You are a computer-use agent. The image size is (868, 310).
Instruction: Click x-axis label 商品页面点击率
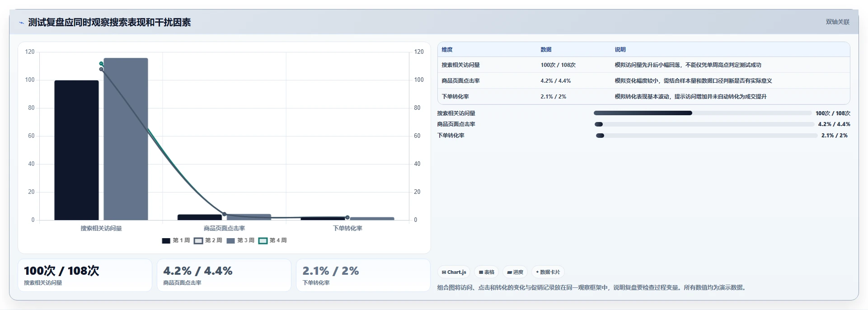pos(224,228)
